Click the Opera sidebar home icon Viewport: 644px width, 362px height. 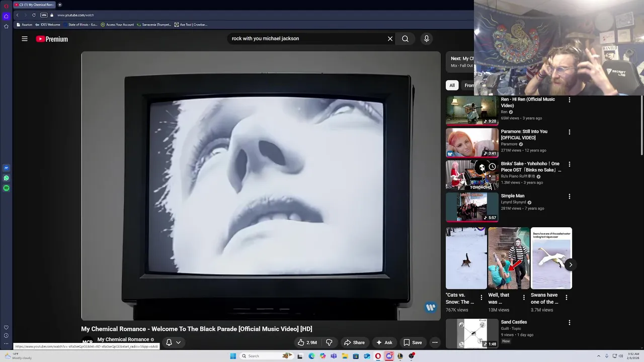pos(6,16)
